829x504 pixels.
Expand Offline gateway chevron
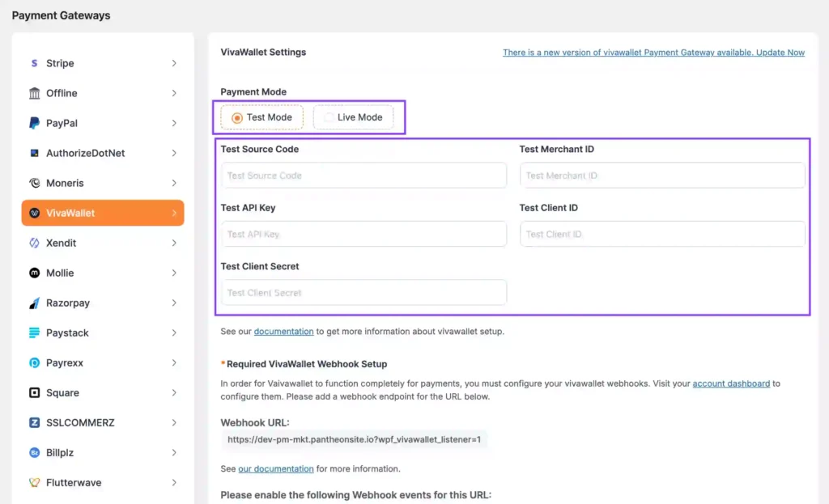point(174,93)
